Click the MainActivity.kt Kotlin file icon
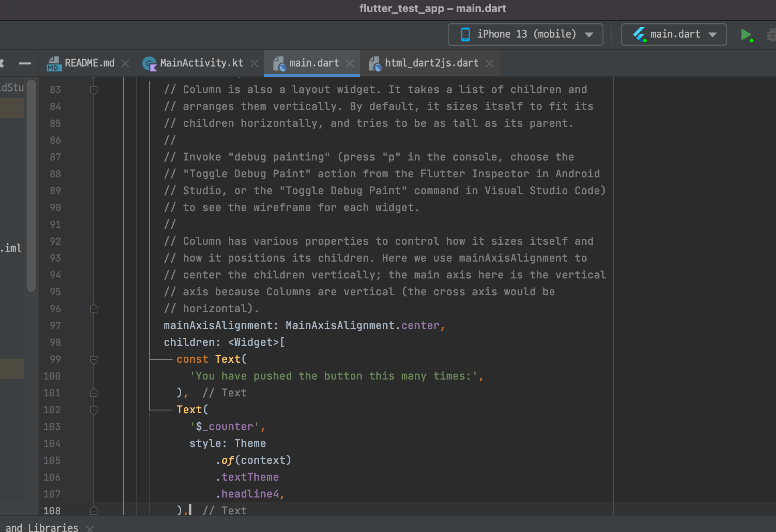Viewport: 776px width, 532px height. [x=150, y=63]
